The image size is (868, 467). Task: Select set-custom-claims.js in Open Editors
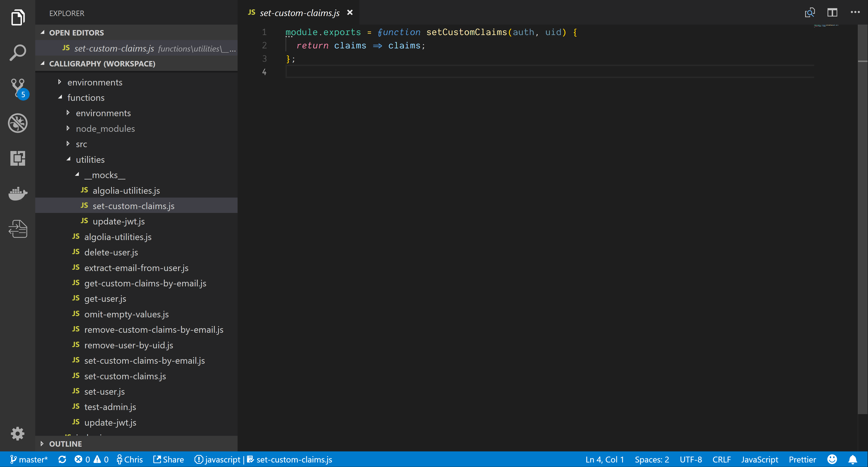(136, 48)
